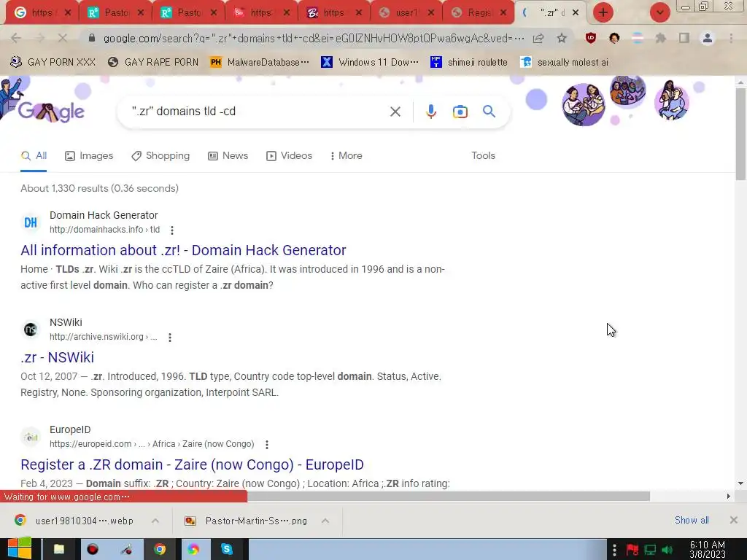747x560 pixels.
Task: Select the All search tab
Action: point(34,156)
